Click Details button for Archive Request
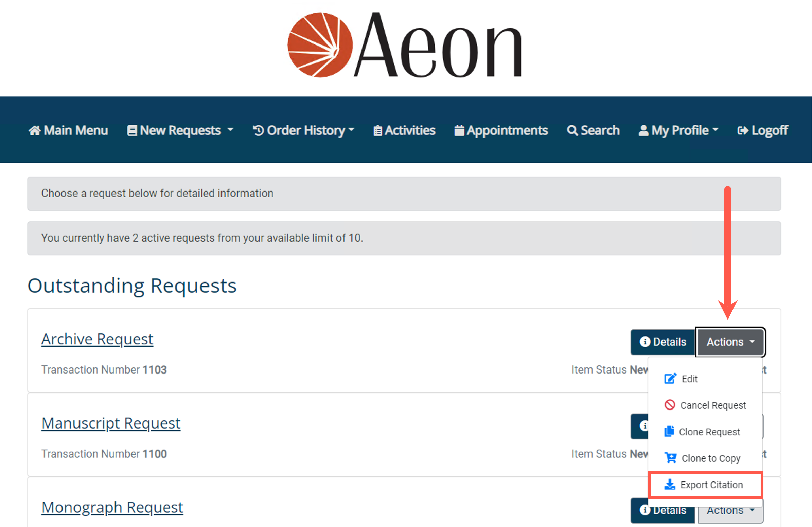Viewport: 812px width, 527px height. click(x=663, y=342)
